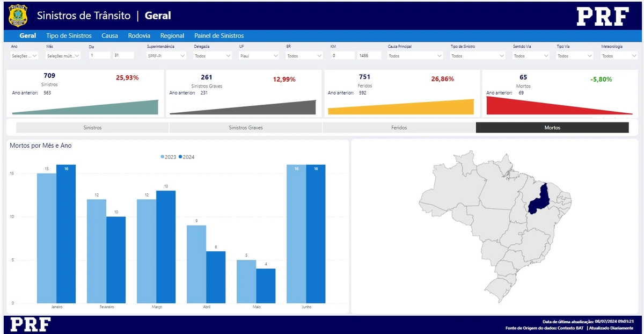Viewport: 644px width, 334px height.
Task: Select the Janeiro 2024 bar showing 16
Action: pos(66,234)
